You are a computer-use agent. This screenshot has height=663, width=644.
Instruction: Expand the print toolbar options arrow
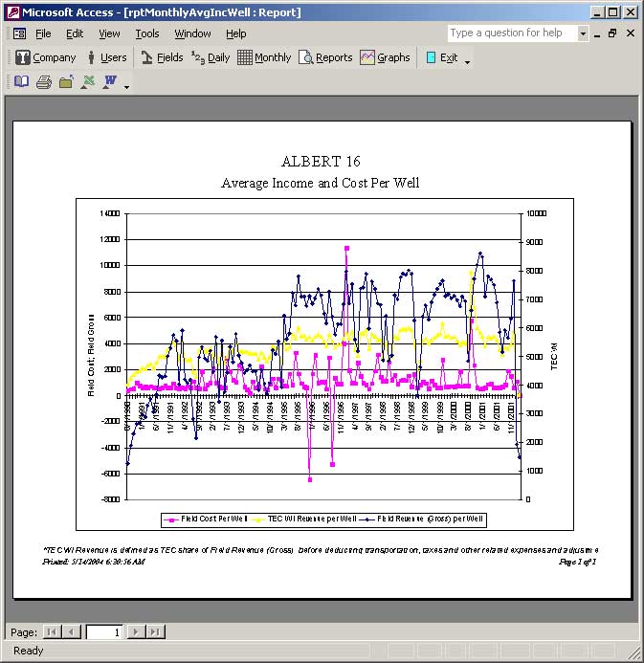click(x=126, y=87)
